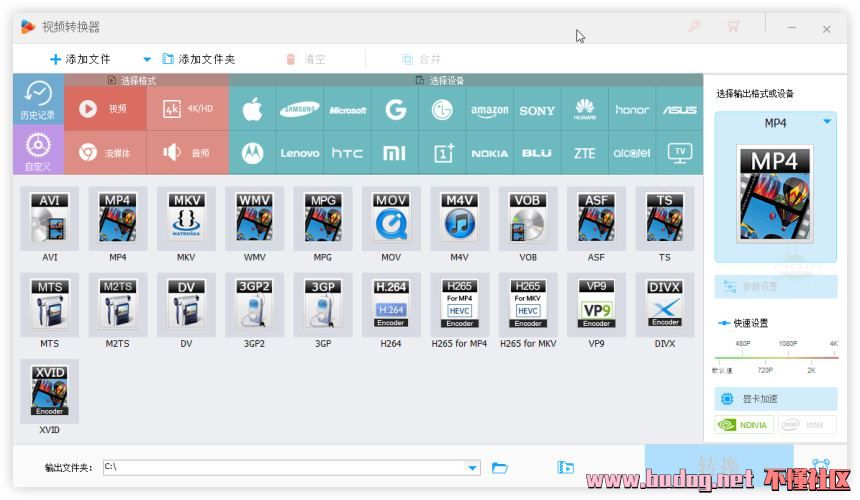Enable NVIDIA hardware acceleration
Screen dimensions: 860x500
pyautogui.click(x=743, y=425)
